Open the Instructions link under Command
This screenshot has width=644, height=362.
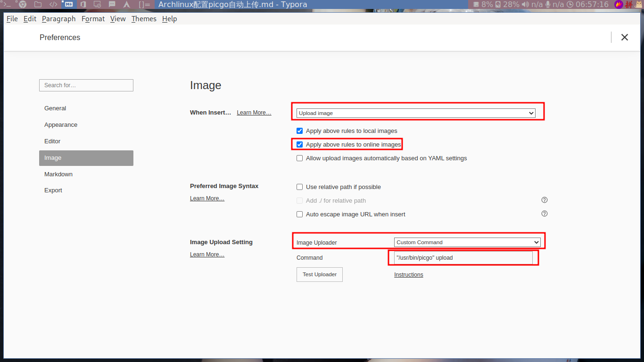[409, 275]
